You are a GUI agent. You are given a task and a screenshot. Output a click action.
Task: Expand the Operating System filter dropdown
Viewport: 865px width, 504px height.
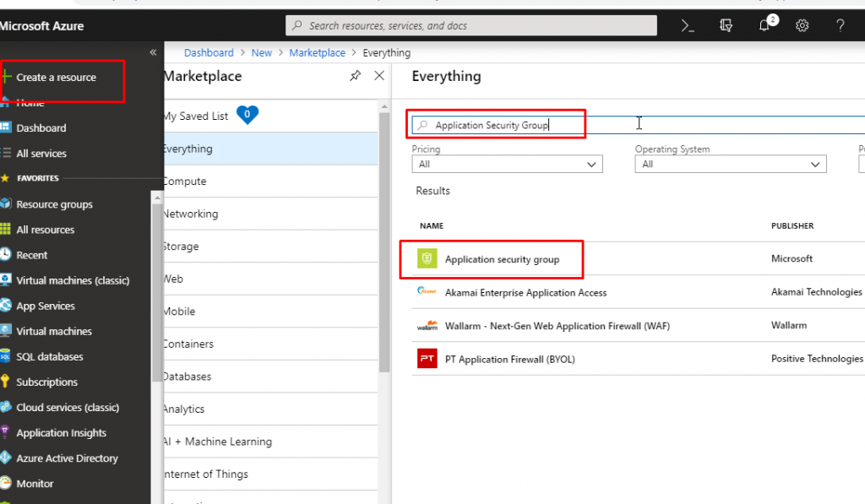point(730,165)
